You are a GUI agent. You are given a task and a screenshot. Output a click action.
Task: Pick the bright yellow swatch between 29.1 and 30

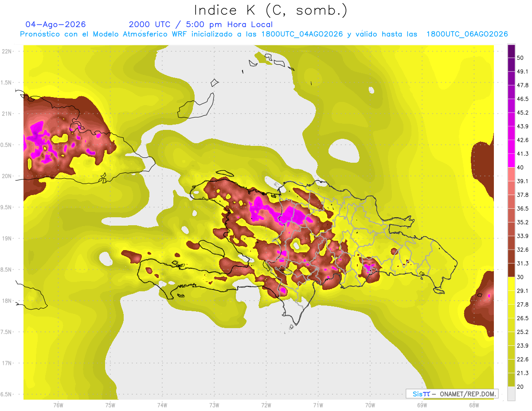click(x=512, y=284)
